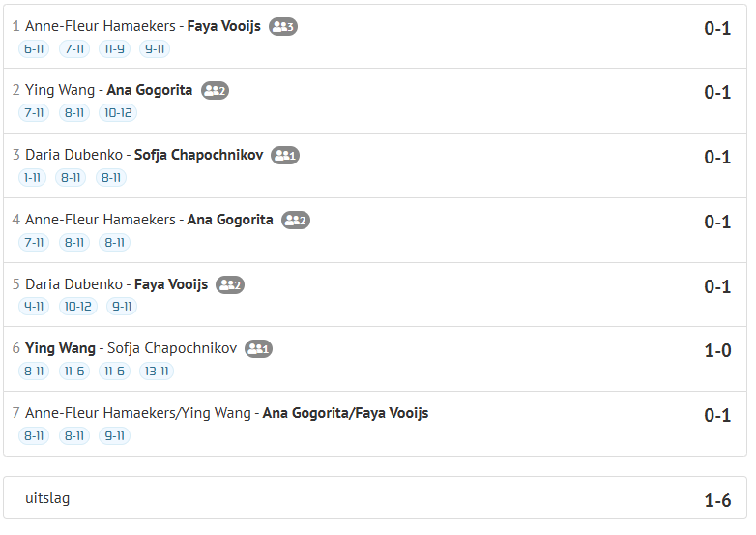This screenshot has width=756, height=535.
Task: Click spectator badge for match 1 Hamaekers–Vooijs
Action: tap(283, 27)
